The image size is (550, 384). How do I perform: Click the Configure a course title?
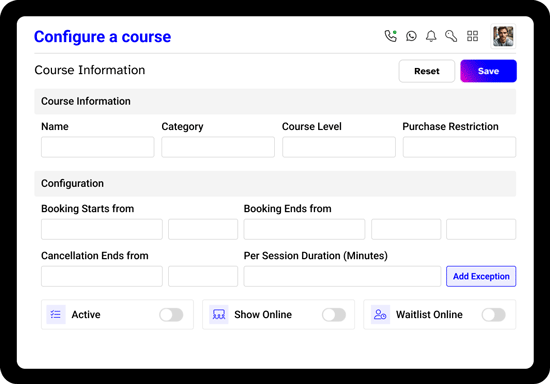coord(102,37)
